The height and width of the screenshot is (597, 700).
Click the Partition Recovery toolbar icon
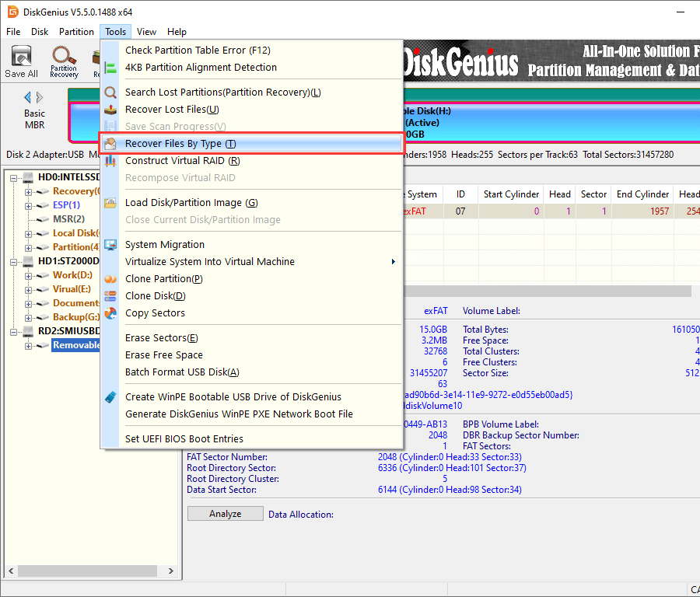tap(64, 61)
